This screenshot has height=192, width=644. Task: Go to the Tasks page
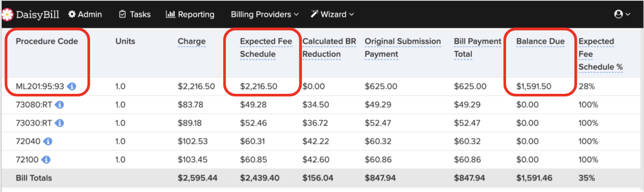coord(135,14)
